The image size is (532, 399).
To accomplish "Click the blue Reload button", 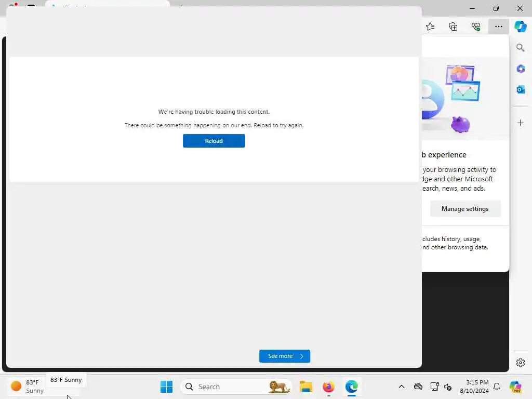I will click(x=214, y=141).
